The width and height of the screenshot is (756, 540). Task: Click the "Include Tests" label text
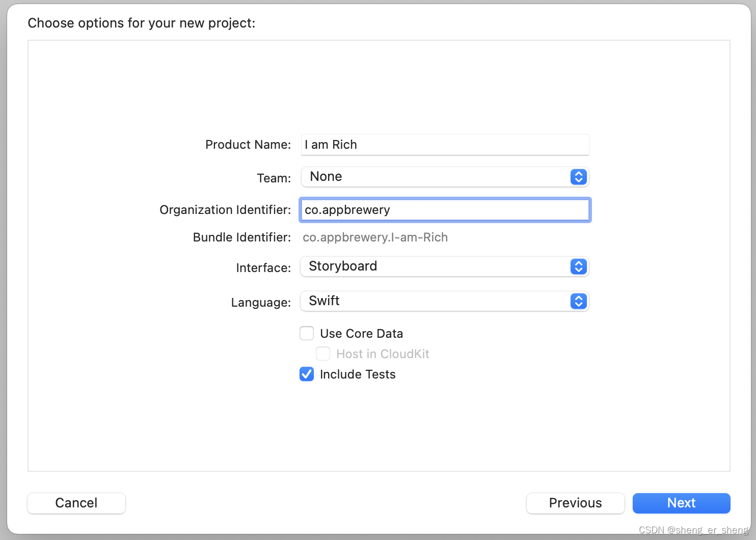[x=358, y=374]
